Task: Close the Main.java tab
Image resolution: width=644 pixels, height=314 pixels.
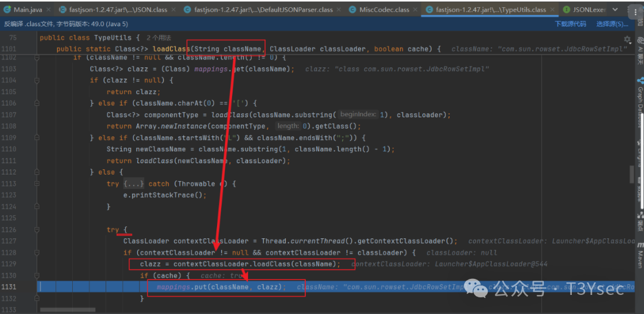Action: 48,9
